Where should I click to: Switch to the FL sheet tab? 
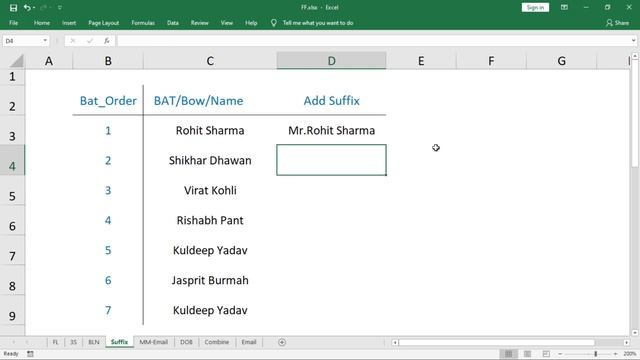coord(56,342)
